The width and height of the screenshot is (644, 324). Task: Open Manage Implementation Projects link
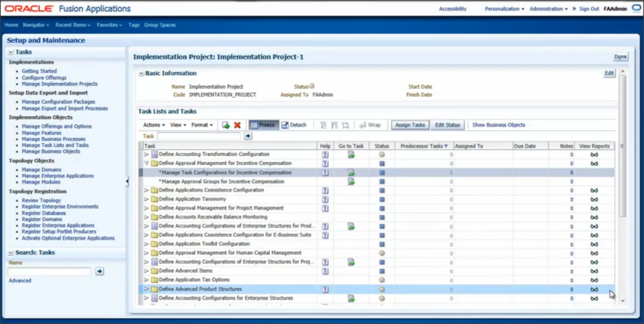[x=59, y=84]
